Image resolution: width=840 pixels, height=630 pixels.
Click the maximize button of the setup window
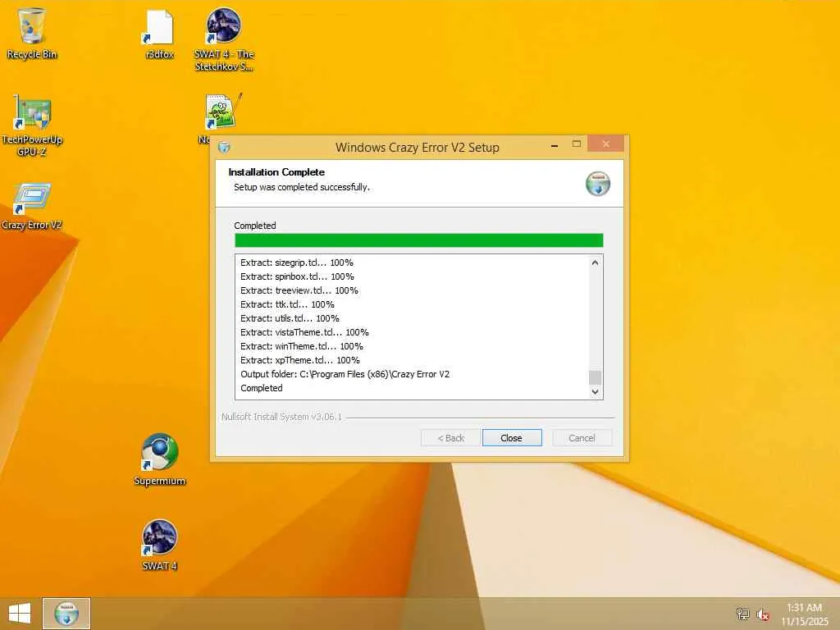tap(577, 144)
